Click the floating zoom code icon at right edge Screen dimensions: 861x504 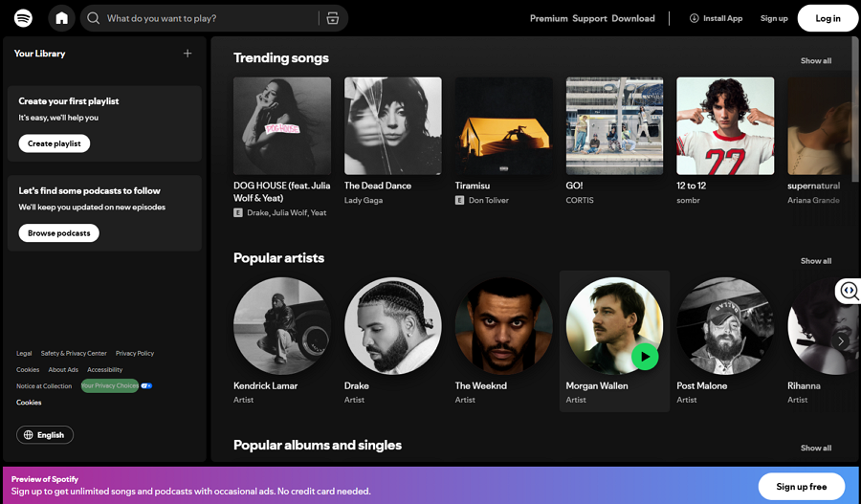click(849, 291)
